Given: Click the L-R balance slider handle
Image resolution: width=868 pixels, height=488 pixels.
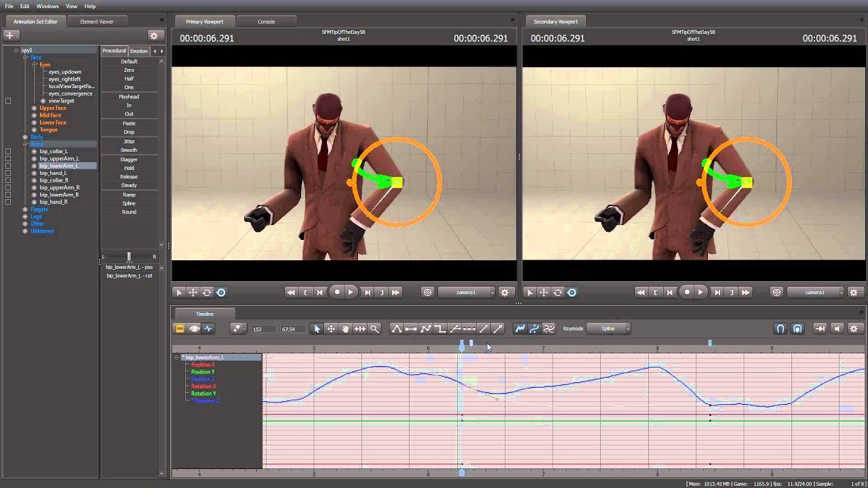Looking at the screenshot, I should point(129,256).
